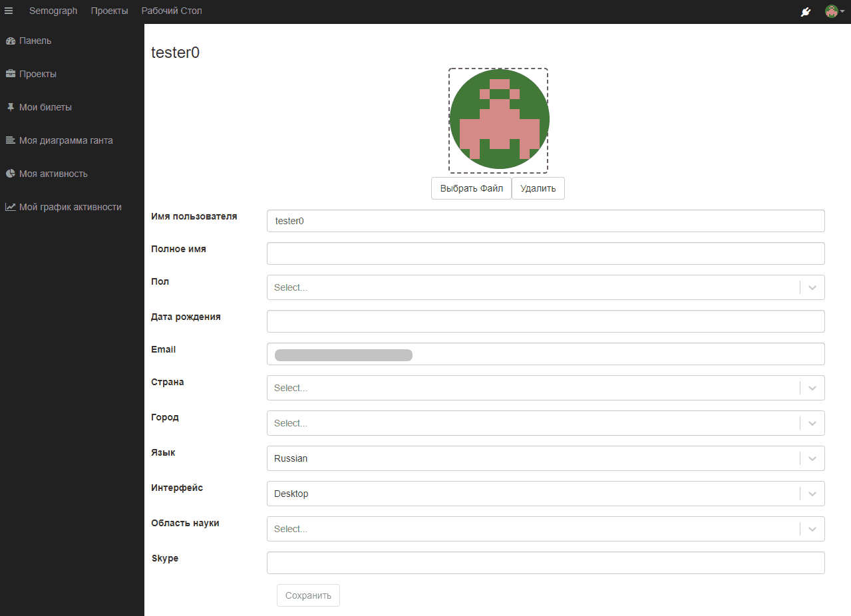Image resolution: width=851 pixels, height=616 pixels.
Task: Click Выбрать Файл to upload an avatar
Action: coord(471,188)
